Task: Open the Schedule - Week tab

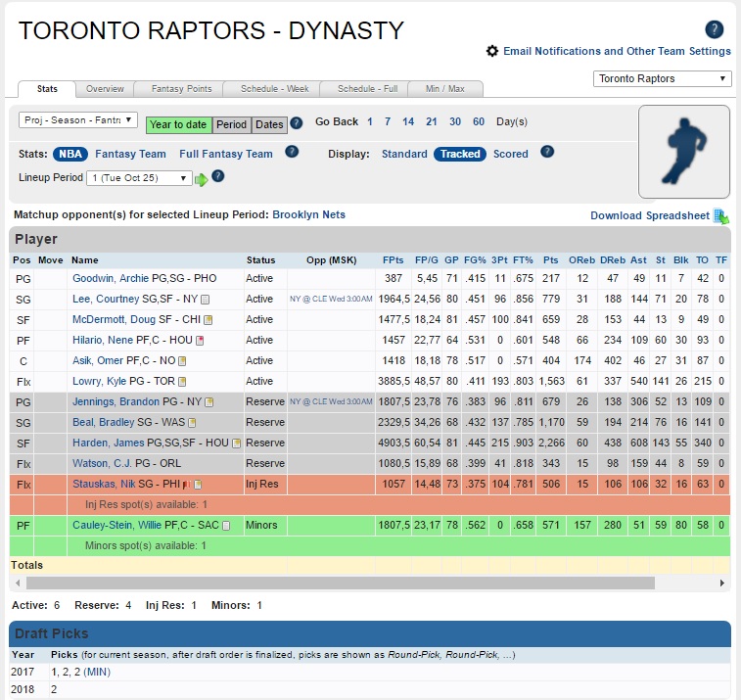Action: (x=274, y=89)
